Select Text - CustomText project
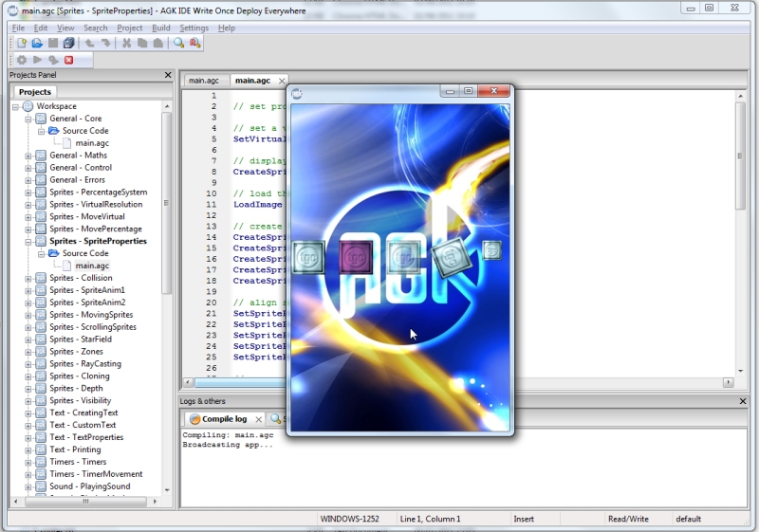The image size is (759, 532). [x=83, y=425]
